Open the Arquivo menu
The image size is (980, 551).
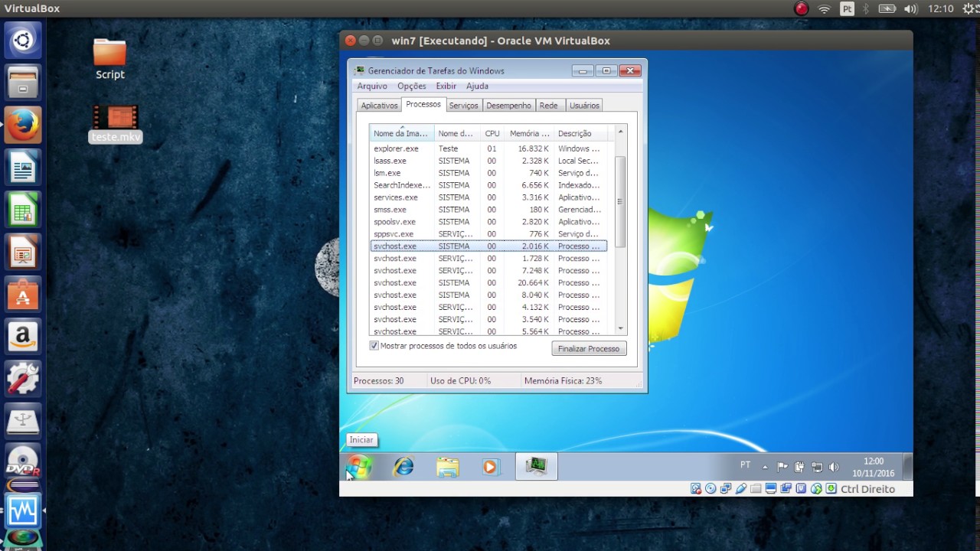coord(372,86)
